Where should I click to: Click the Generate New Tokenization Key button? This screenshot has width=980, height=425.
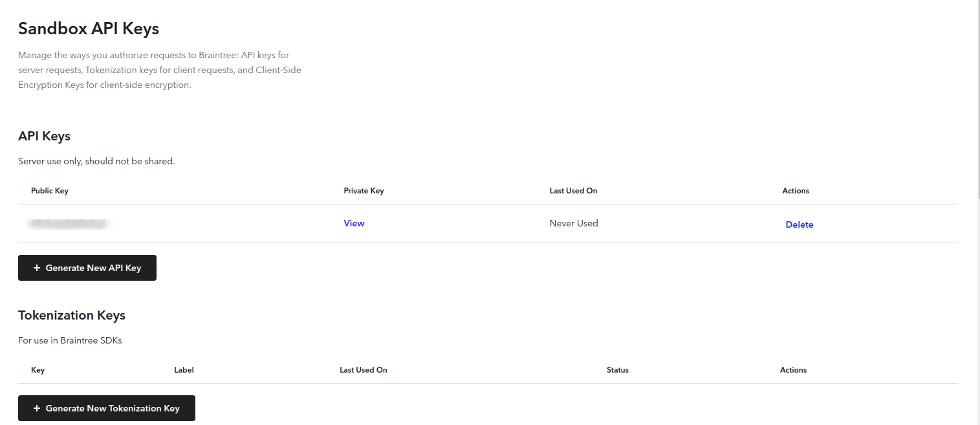tap(107, 408)
